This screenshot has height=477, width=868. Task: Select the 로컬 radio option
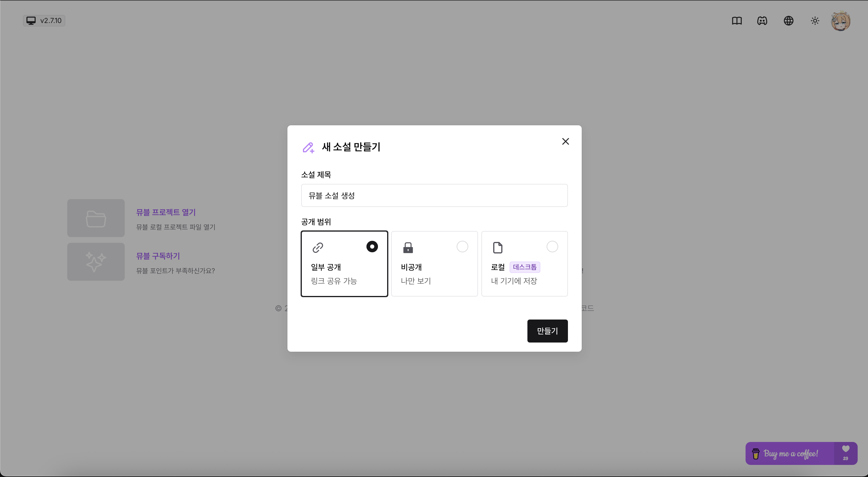(x=552, y=247)
